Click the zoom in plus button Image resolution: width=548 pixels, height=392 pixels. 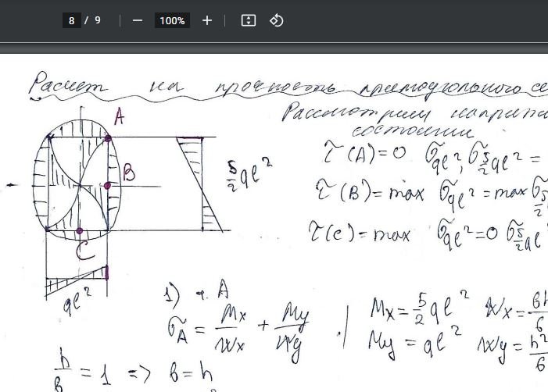(x=206, y=20)
